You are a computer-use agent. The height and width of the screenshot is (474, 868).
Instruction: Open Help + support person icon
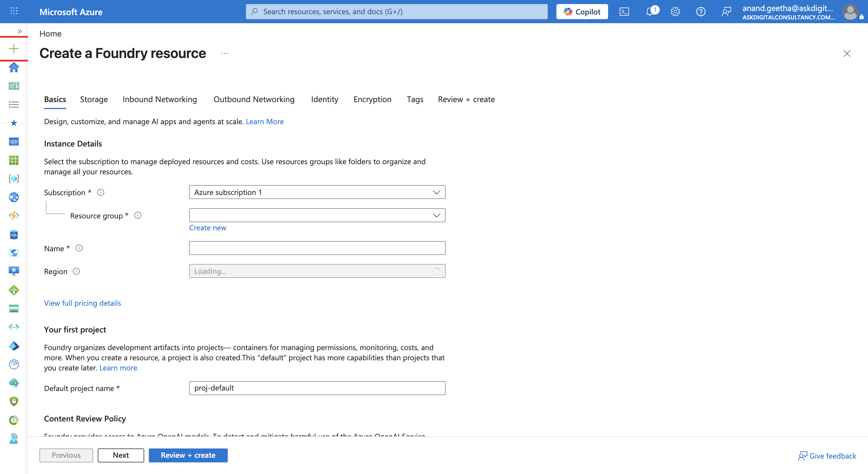tap(14, 439)
